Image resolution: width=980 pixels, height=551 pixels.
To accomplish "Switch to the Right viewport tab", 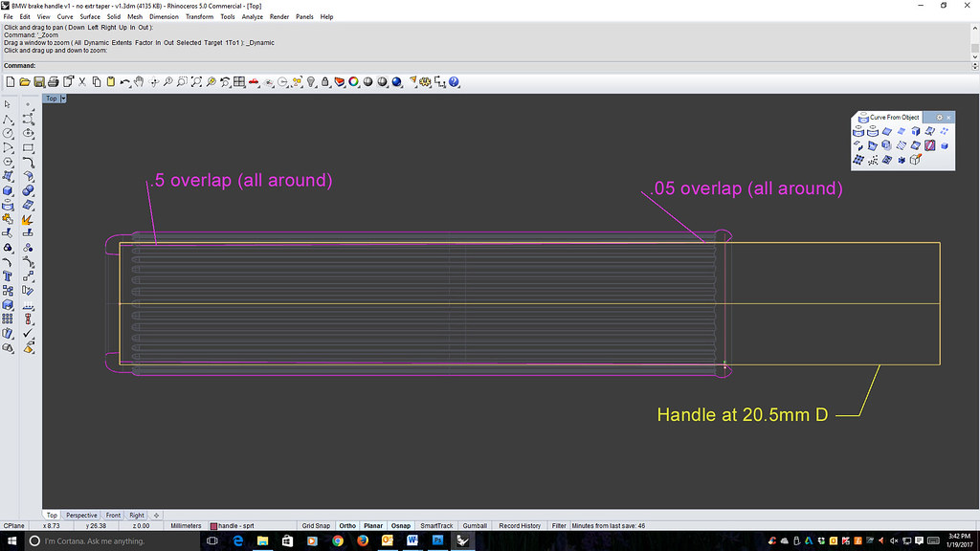I will [x=136, y=516].
